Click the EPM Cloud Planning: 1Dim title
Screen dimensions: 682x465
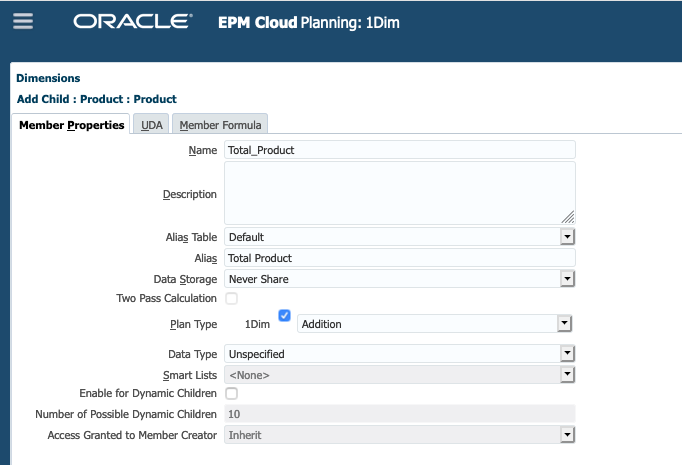(x=309, y=23)
